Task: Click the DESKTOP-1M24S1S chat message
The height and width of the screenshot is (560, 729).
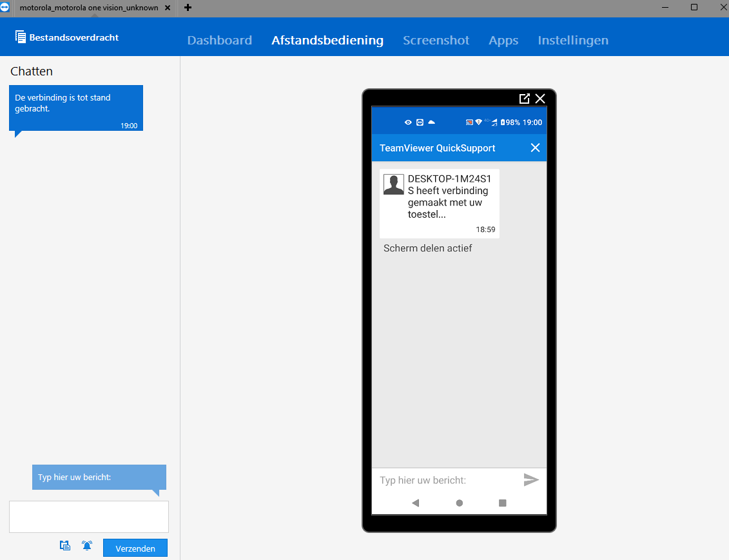Action: [440, 204]
